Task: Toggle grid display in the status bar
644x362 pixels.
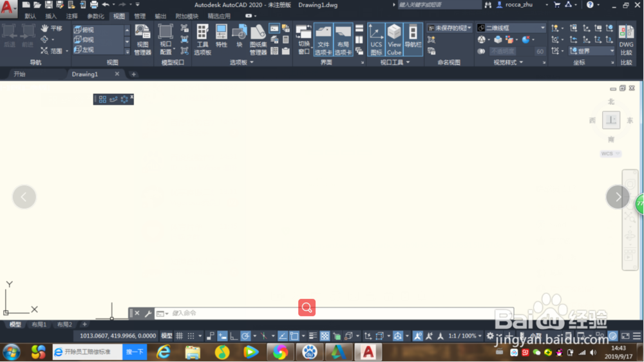Action: 180,336
